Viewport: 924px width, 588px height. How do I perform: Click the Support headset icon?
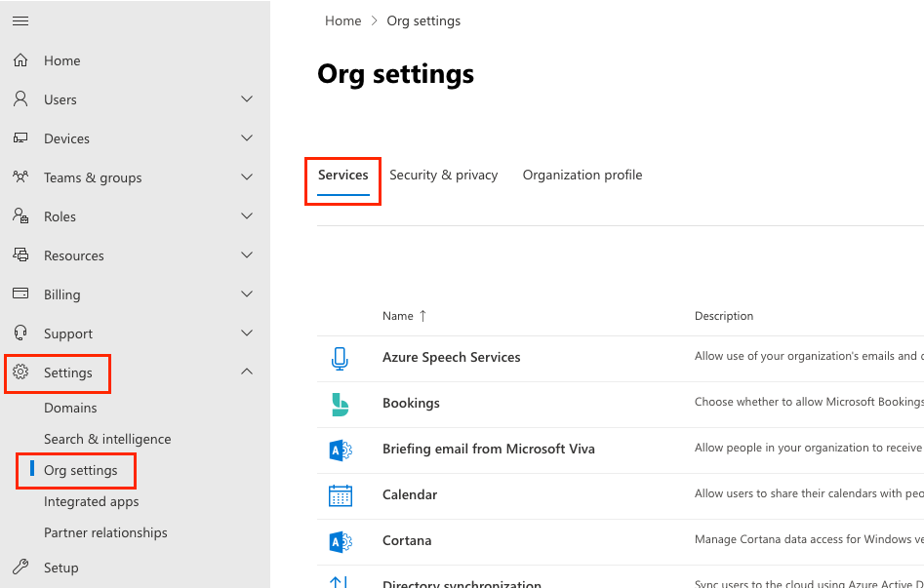tap(20, 333)
